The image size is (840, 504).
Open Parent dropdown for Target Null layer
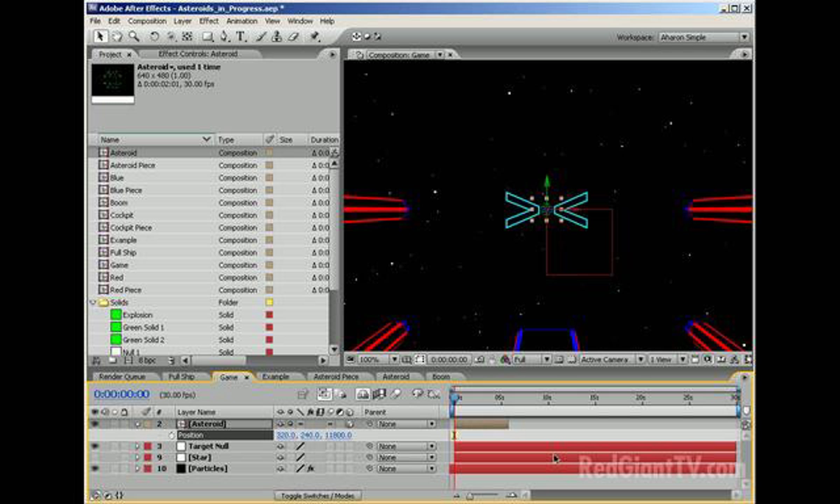pyautogui.click(x=406, y=446)
